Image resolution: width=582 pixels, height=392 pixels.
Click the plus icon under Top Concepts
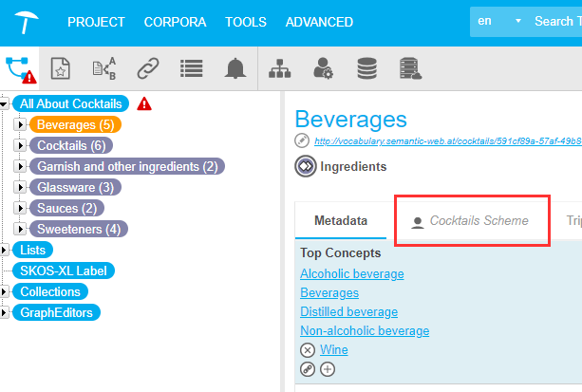coord(328,369)
